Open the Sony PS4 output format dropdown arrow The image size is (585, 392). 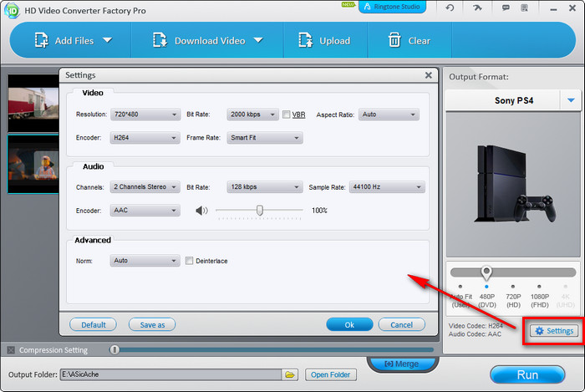[571, 100]
